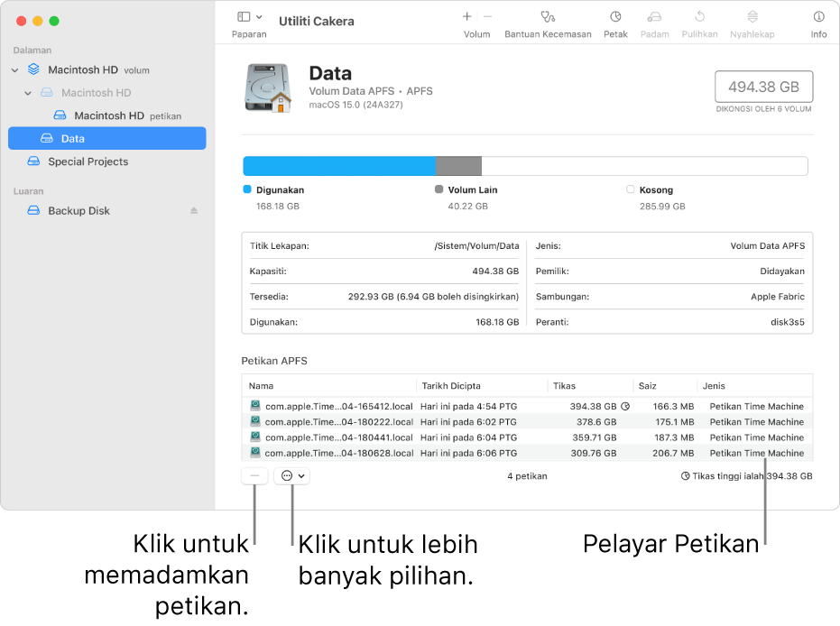Click the Padam erase toolbar icon

654,16
